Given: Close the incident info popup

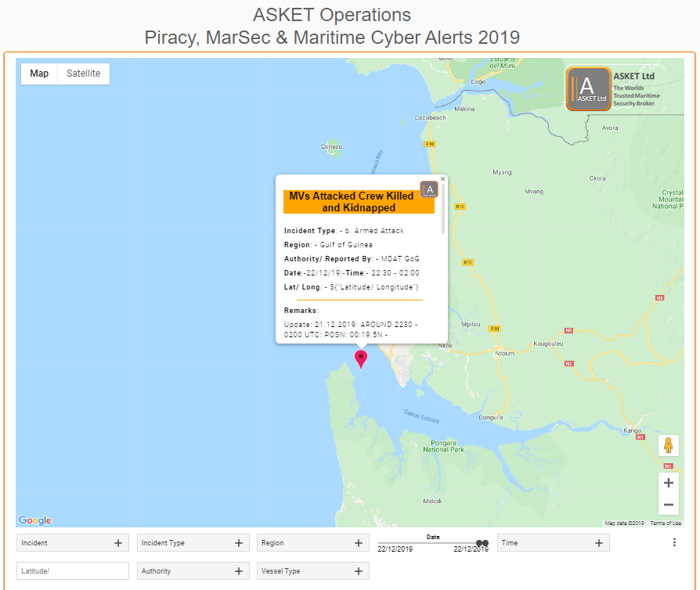Looking at the screenshot, I should click(x=443, y=179).
